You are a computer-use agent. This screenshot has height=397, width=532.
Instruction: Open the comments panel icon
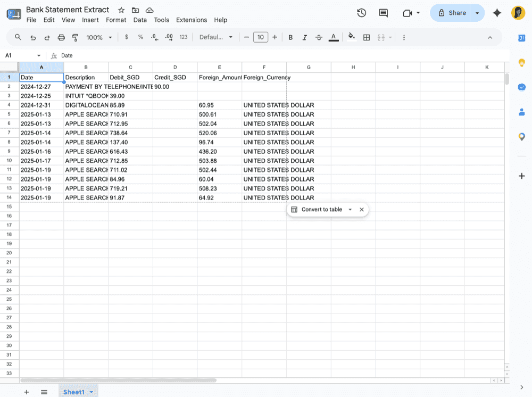click(384, 13)
